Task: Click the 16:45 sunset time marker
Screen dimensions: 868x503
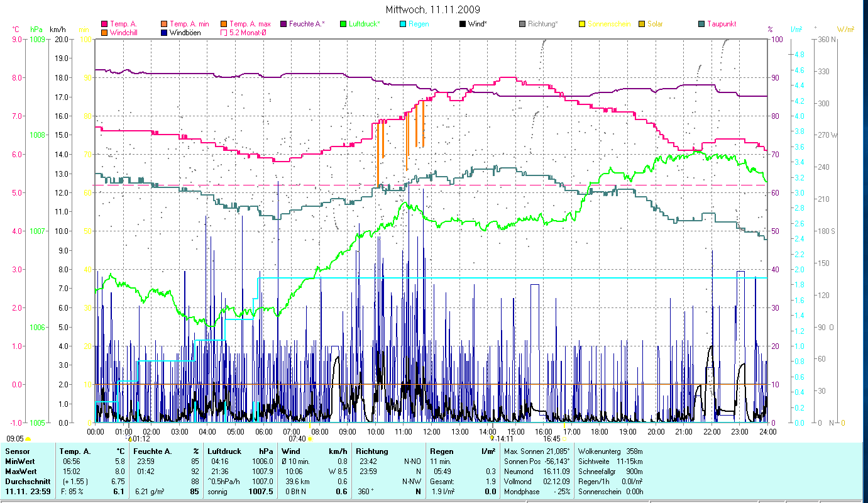Action: click(x=552, y=439)
